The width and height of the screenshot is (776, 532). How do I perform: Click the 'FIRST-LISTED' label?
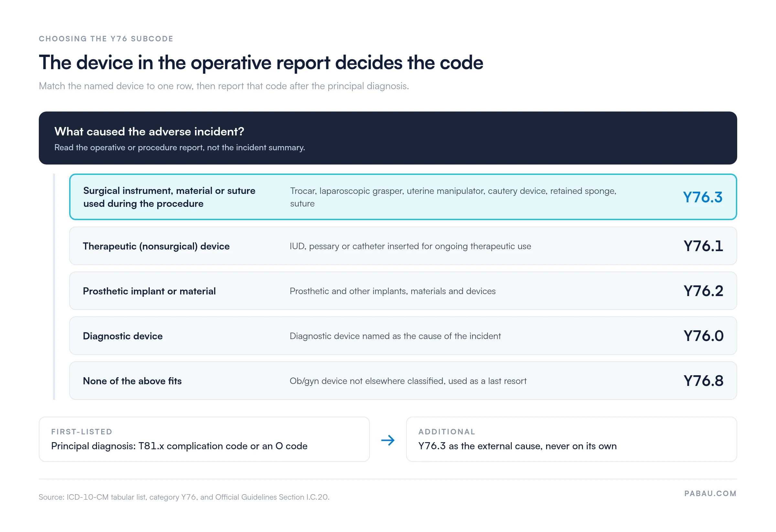[x=81, y=432]
